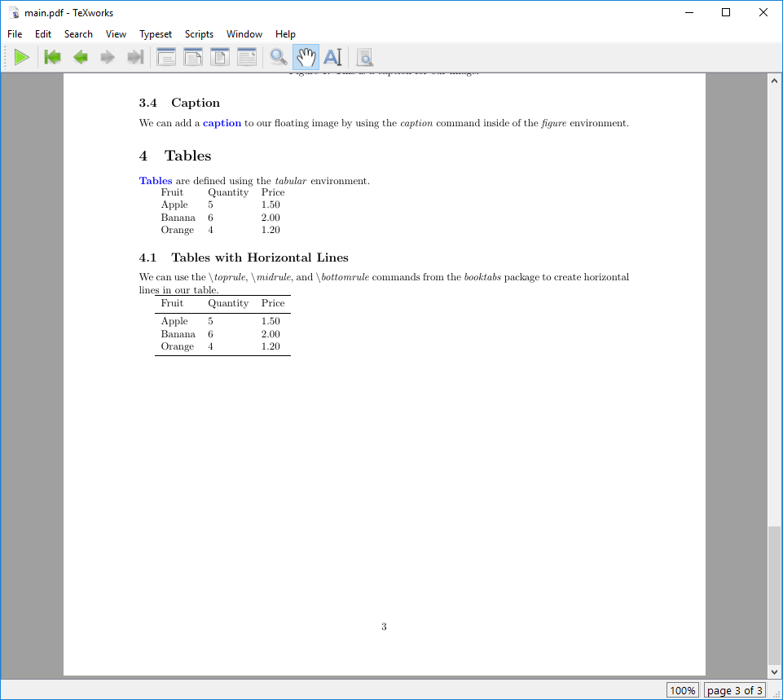The height and width of the screenshot is (700, 783).
Task: Click the 100% zoom level indicator
Action: click(683, 690)
